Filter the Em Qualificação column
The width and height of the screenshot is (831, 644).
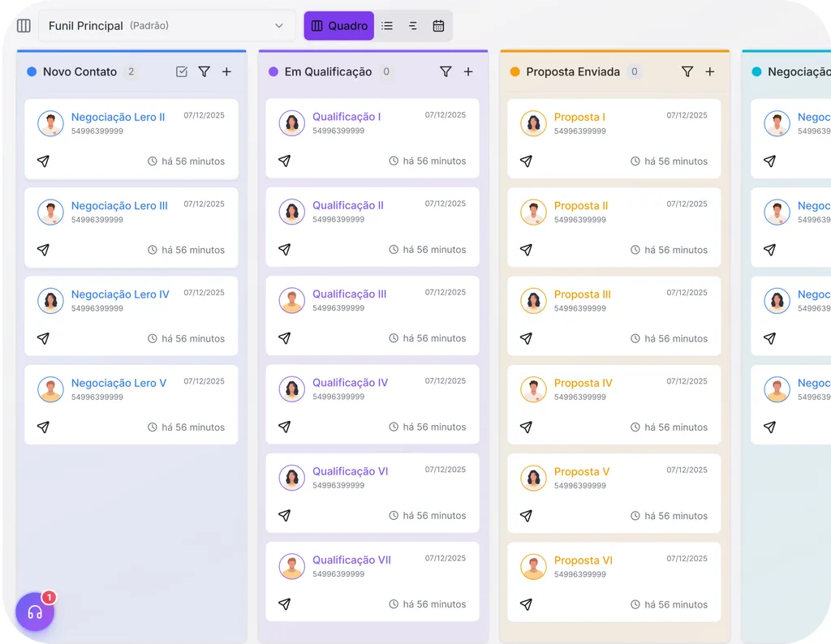(x=446, y=71)
